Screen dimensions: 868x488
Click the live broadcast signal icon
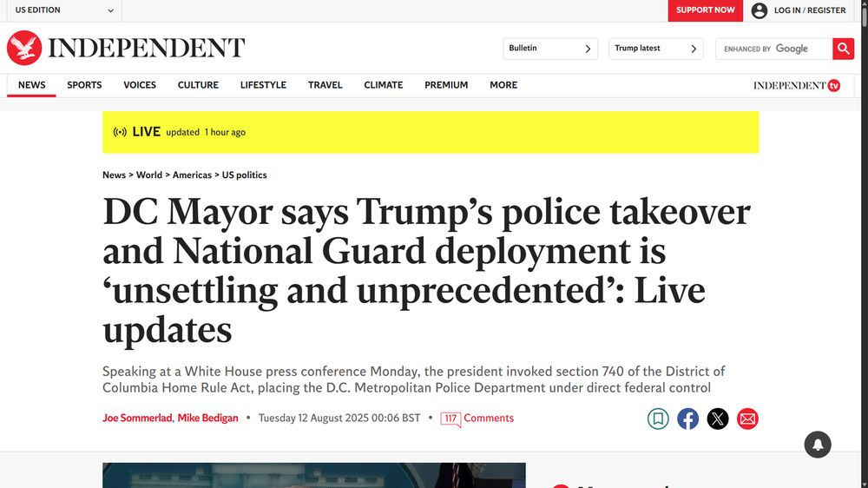(x=120, y=132)
